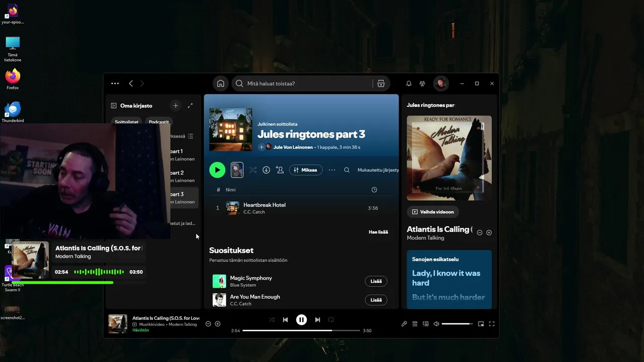Screen dimensions: 644x362
Task: Select Heartbreak Hotel track row
Action: pos(301,208)
